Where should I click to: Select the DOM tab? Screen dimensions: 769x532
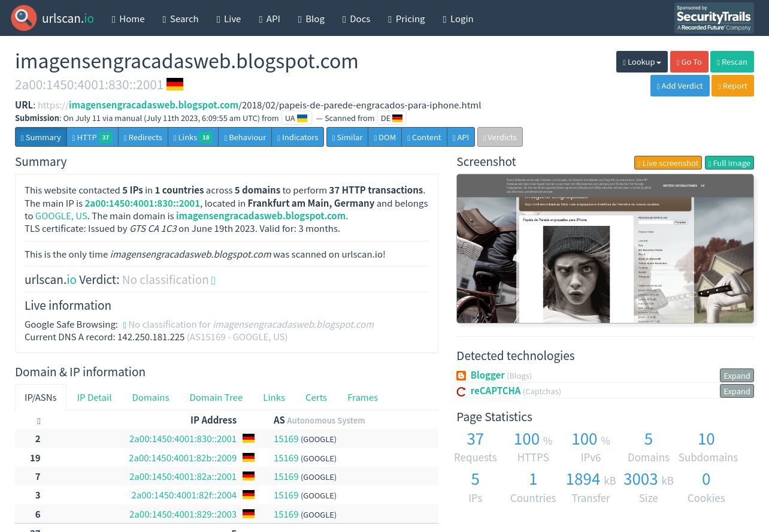(x=384, y=137)
